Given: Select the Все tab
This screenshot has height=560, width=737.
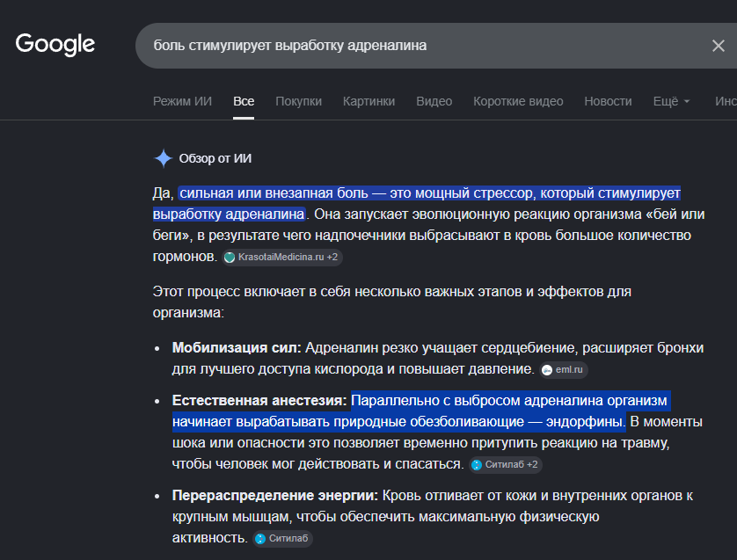Looking at the screenshot, I should (244, 101).
